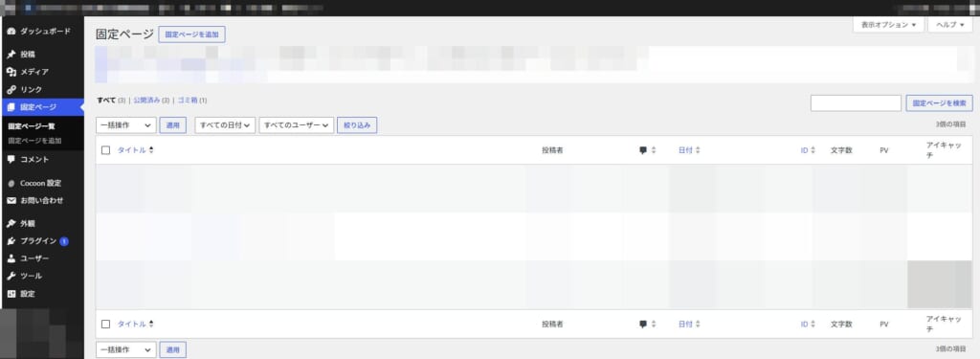Show ゴミ箱 trash filter link

[x=189, y=101]
